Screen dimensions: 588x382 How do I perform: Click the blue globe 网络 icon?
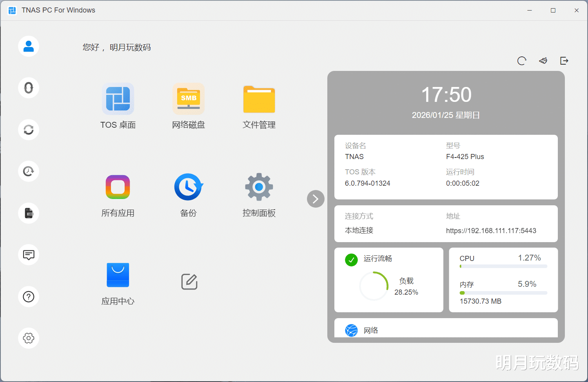351,331
